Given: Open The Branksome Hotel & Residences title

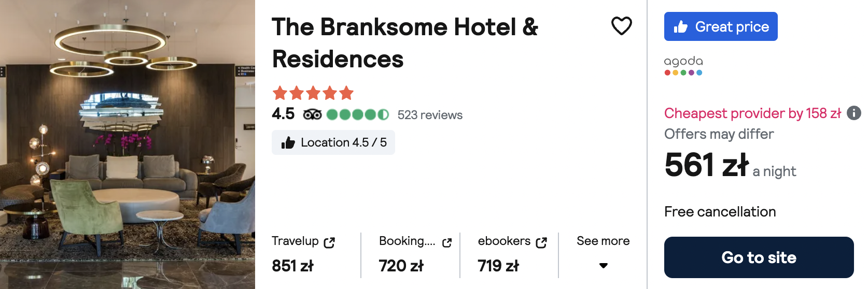Looking at the screenshot, I should (405, 43).
